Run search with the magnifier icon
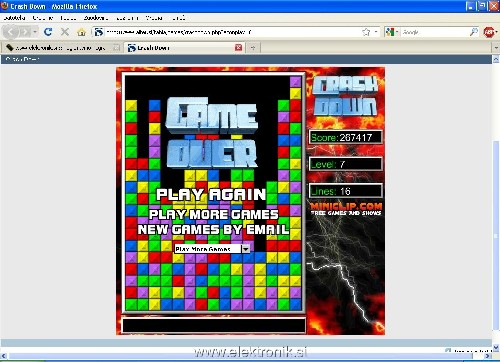Screen dimensions: 500x362 point(473,32)
